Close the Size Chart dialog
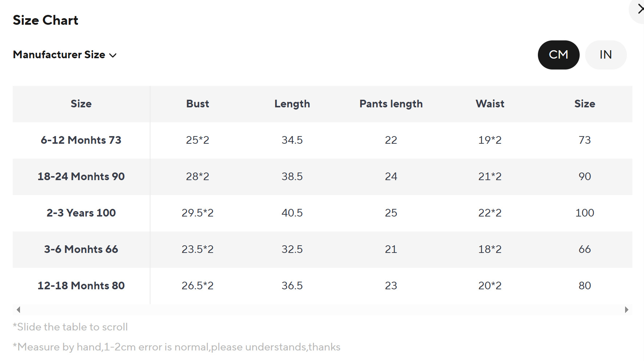This screenshot has width=644, height=361. (x=640, y=9)
